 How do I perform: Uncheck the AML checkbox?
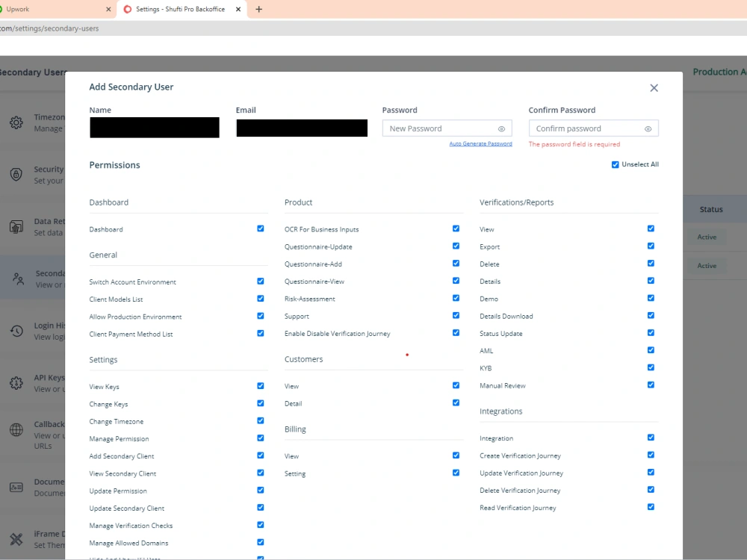tap(651, 350)
